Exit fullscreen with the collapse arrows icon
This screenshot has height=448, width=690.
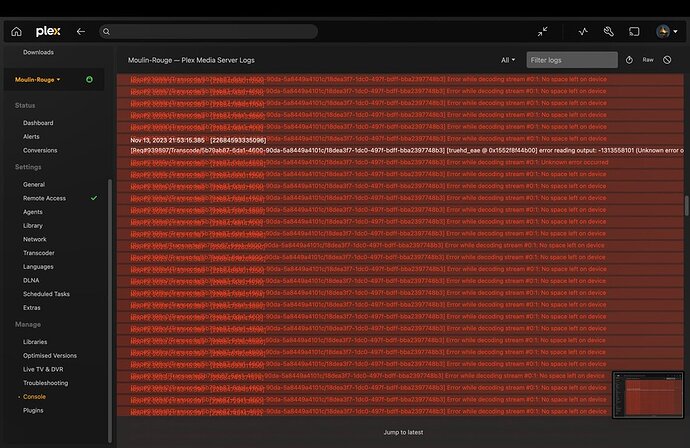click(543, 31)
